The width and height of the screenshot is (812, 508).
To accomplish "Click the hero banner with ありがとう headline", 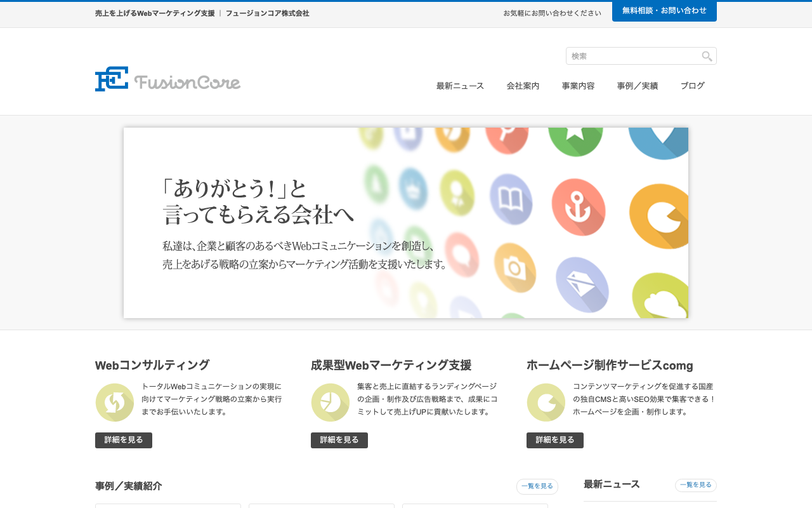I will (x=406, y=223).
